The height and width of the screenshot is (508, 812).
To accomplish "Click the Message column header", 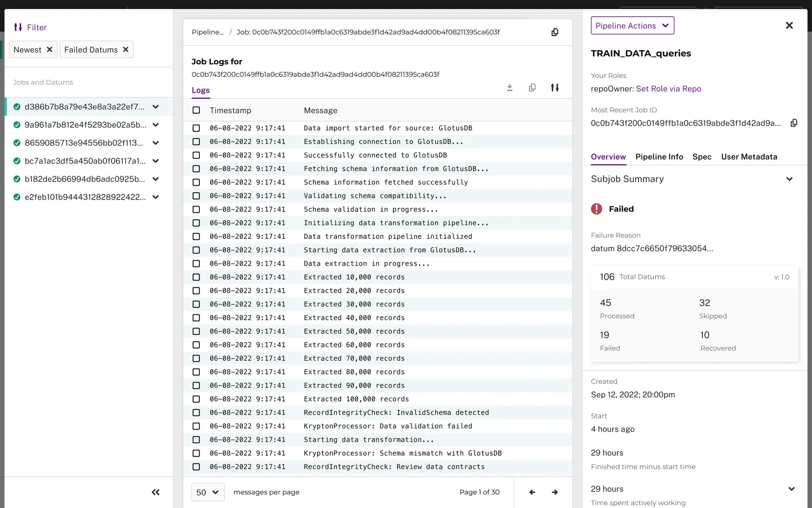I will click(321, 110).
